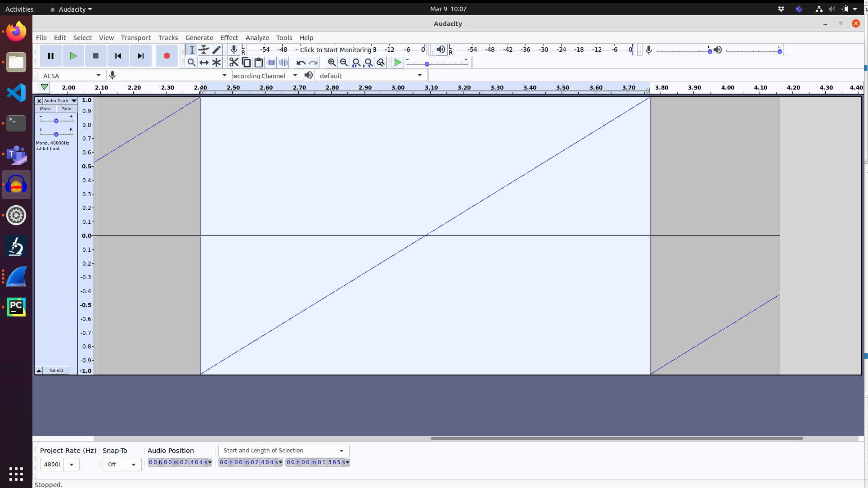Image resolution: width=868 pixels, height=488 pixels.
Task: Click Zoom In magnifier icon
Action: (x=332, y=63)
